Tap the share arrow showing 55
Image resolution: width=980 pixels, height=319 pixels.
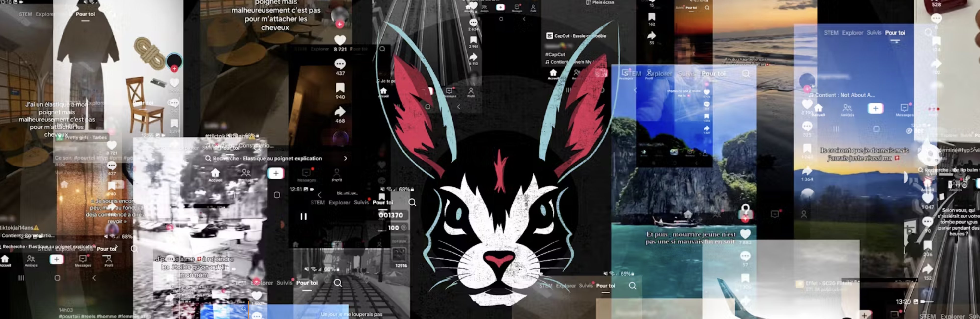pyautogui.click(x=652, y=35)
